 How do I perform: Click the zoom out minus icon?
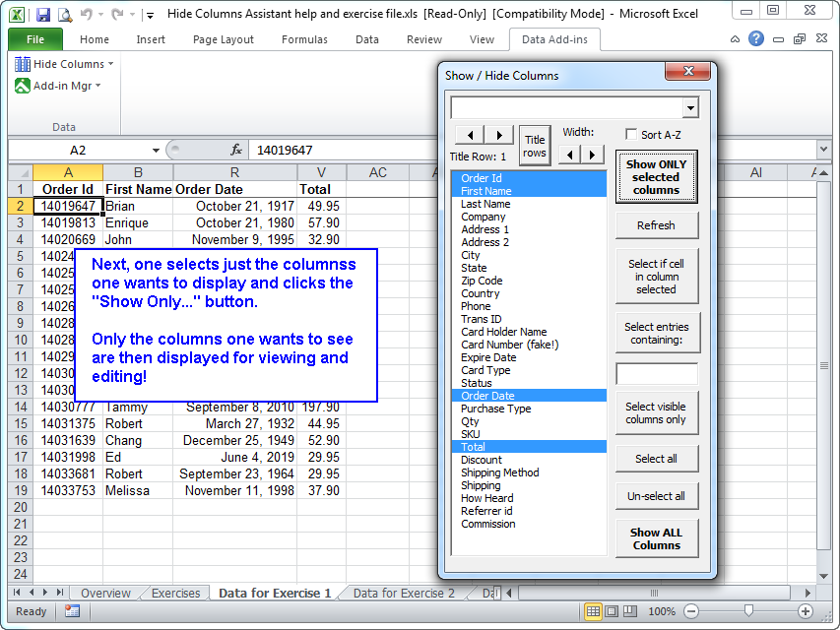click(x=691, y=611)
